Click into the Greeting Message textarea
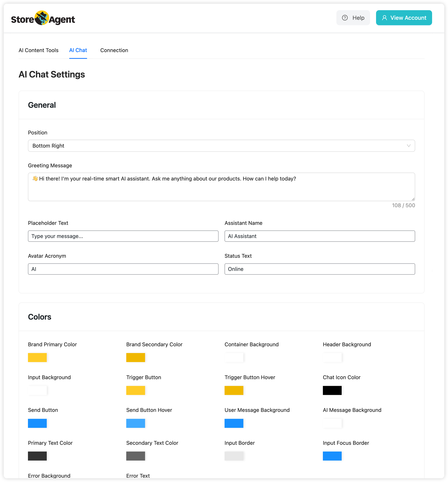The width and height of the screenshot is (448, 482). pyautogui.click(x=221, y=187)
